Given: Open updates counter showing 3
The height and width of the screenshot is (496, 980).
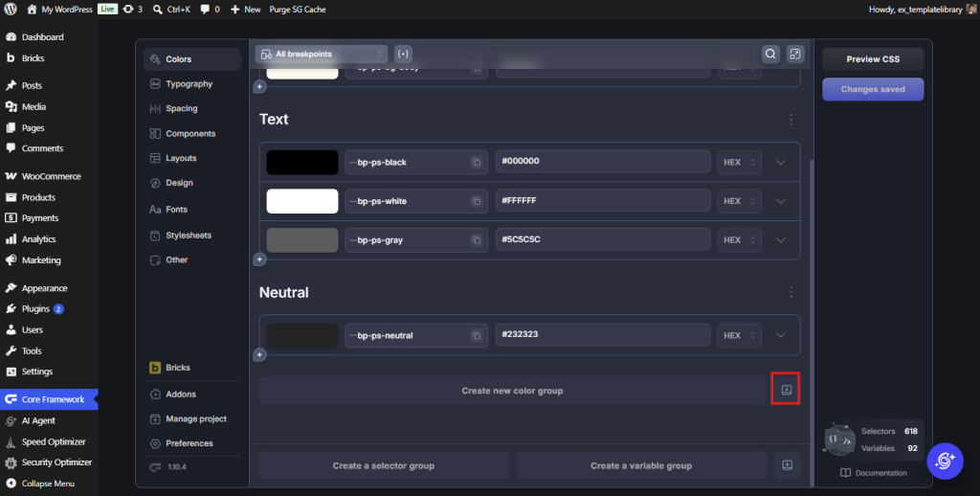Looking at the screenshot, I should point(132,10).
